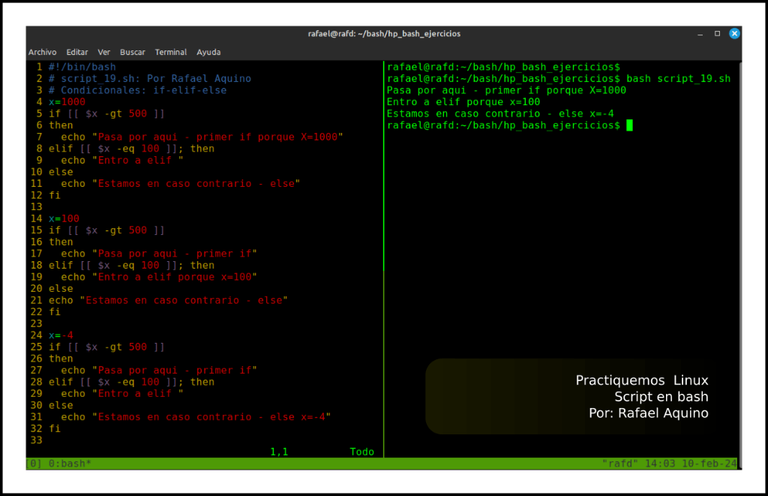Image resolution: width=768 pixels, height=496 pixels.
Task: Open the Buscar menu
Action: (x=132, y=52)
